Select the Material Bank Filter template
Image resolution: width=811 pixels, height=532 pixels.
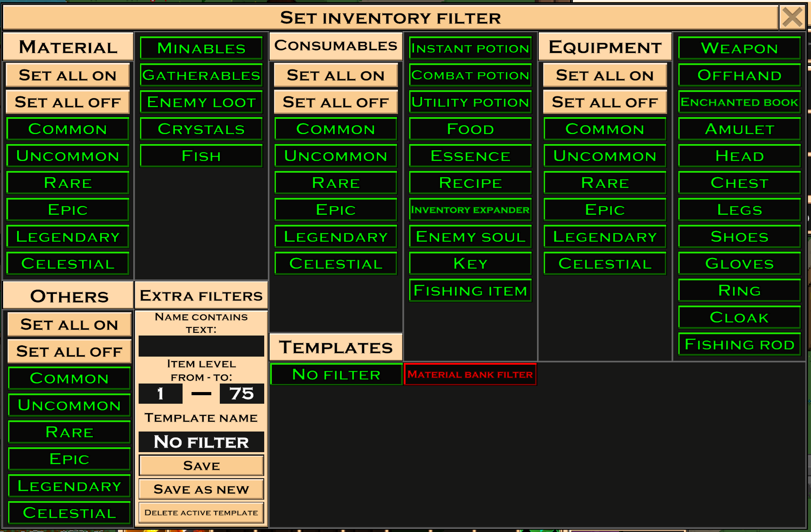pyautogui.click(x=470, y=374)
